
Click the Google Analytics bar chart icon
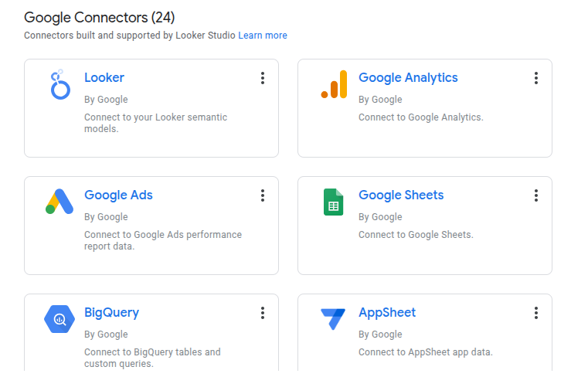pos(334,84)
